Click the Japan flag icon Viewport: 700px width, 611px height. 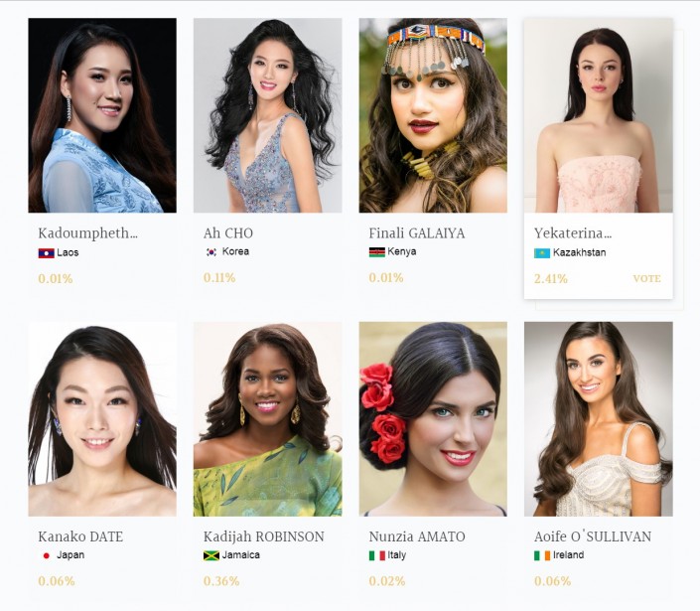click(47, 555)
